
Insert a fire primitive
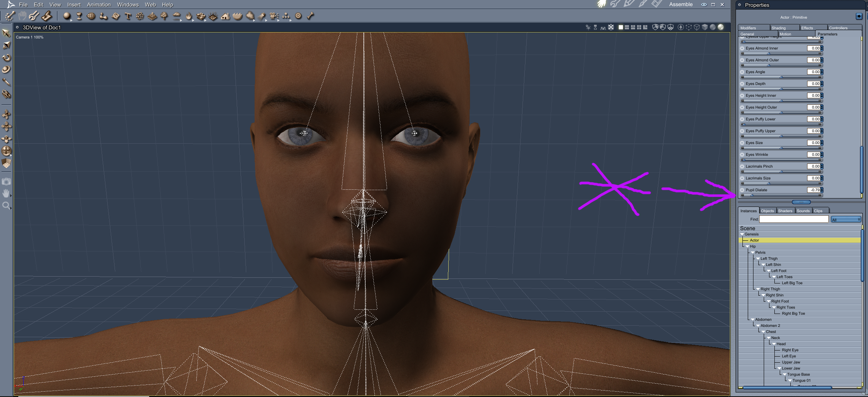click(x=189, y=16)
